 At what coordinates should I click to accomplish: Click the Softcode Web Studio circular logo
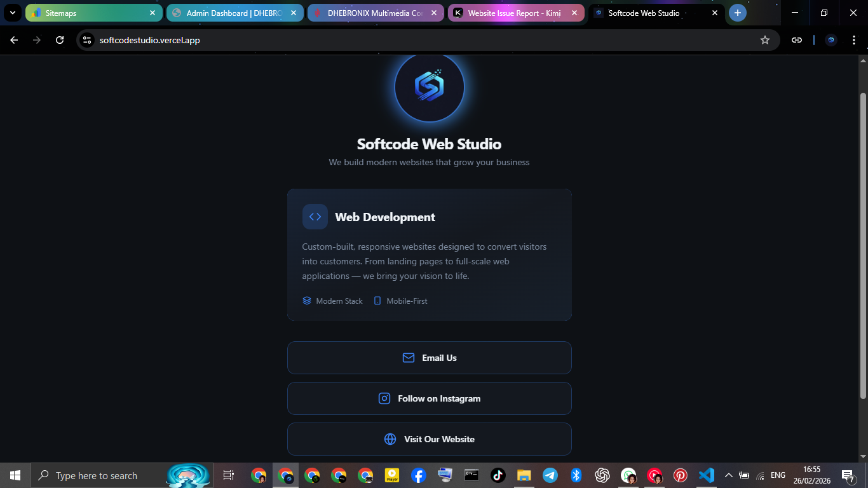tap(430, 87)
